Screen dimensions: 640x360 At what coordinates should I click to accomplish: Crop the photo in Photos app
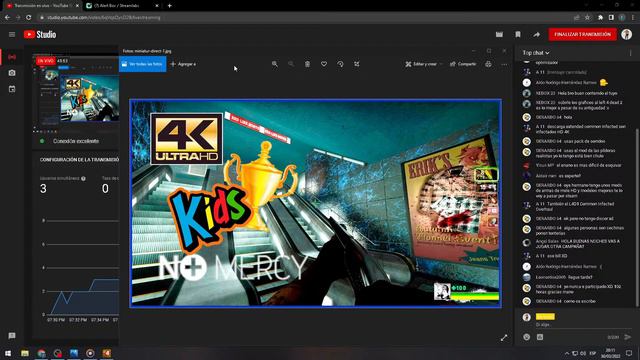357,64
